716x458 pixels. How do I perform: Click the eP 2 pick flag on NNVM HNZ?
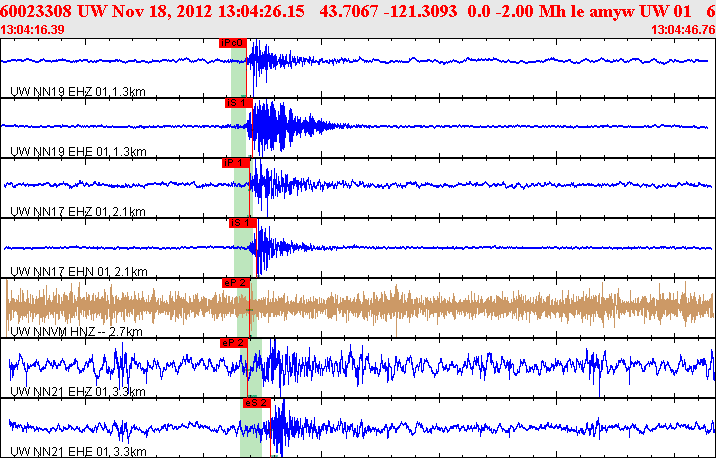[236, 283]
